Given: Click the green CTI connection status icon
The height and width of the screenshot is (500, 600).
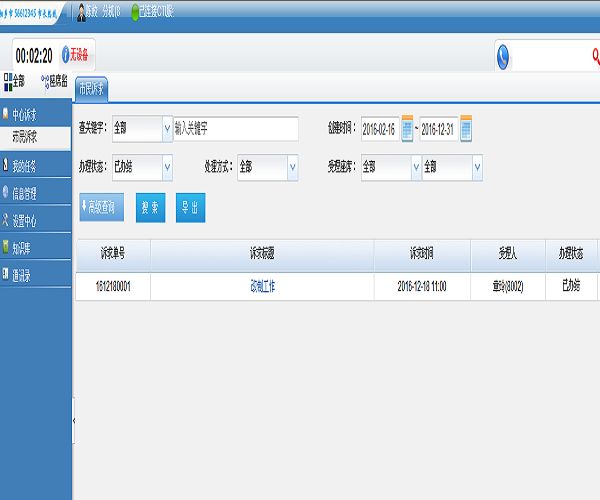Looking at the screenshot, I should [135, 11].
